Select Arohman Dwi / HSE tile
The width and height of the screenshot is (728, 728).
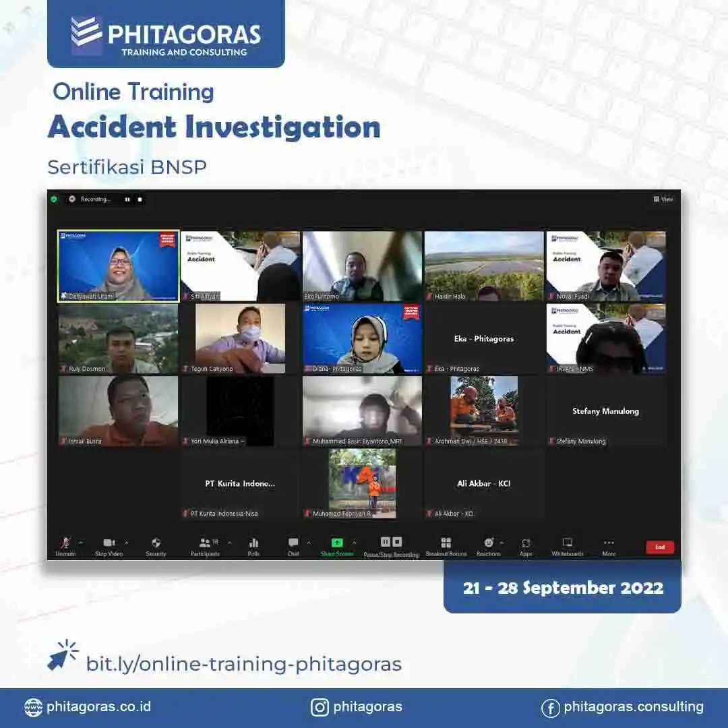484,411
